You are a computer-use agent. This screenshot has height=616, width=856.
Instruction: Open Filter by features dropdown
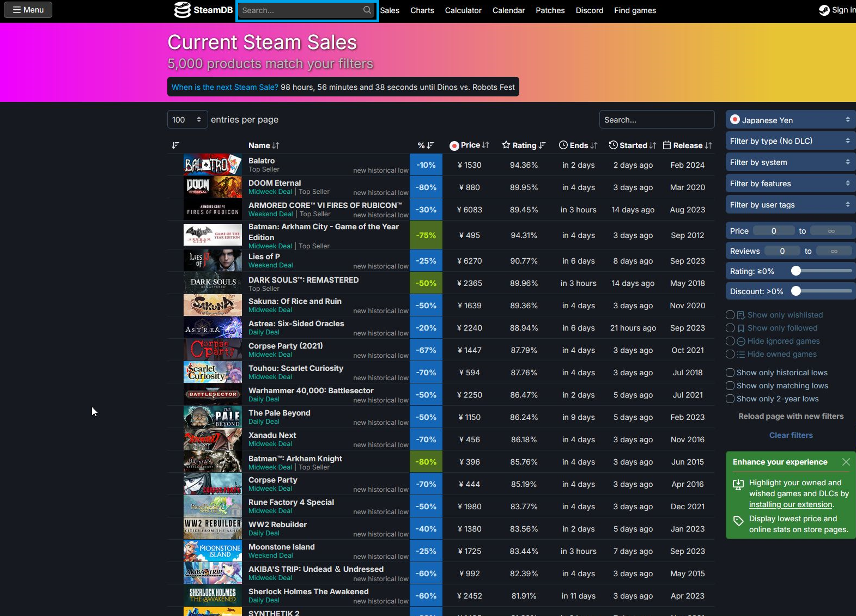coord(791,184)
